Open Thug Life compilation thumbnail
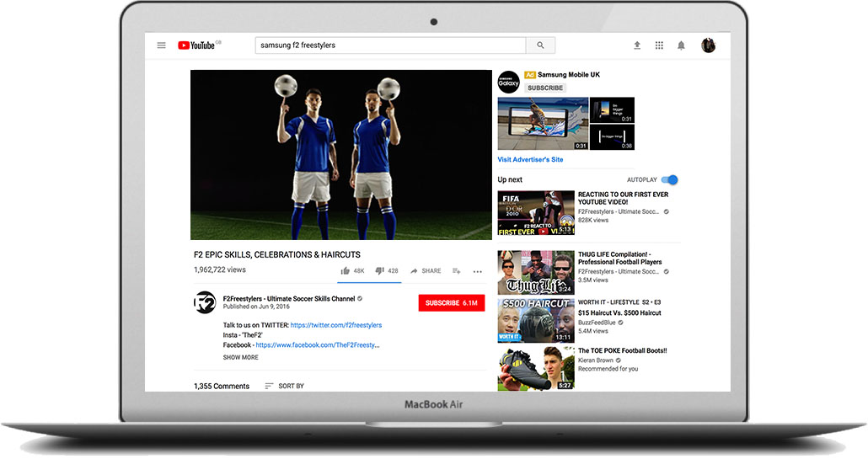This screenshot has width=868, height=459. (536, 273)
